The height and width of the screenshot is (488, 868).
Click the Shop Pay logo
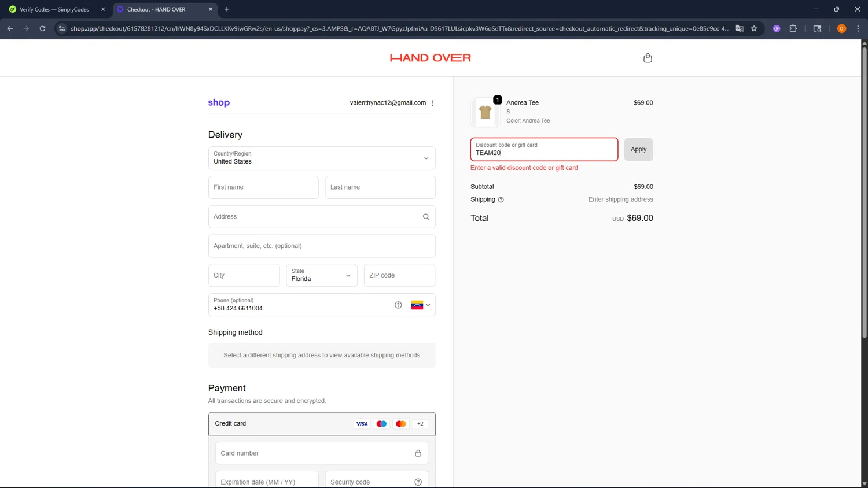tap(219, 103)
